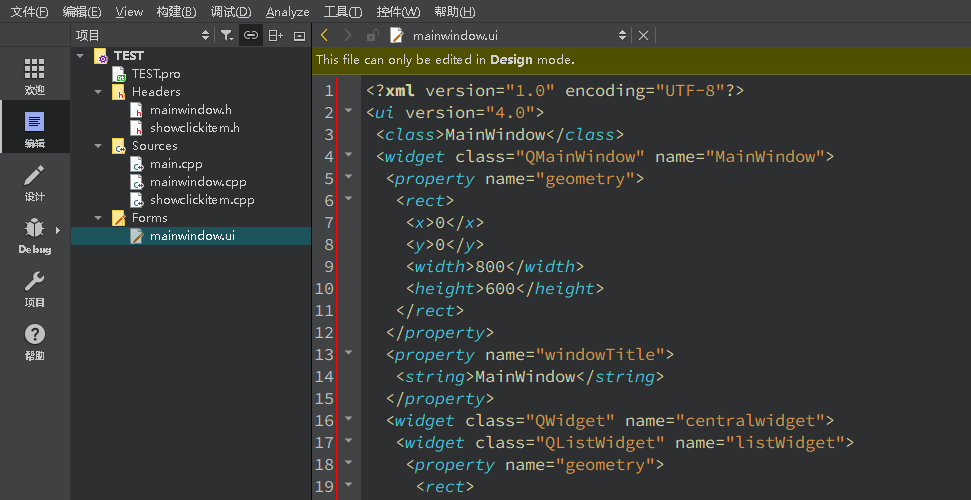Open the 控件(W) menu
Screen dimensions: 971x500
(398, 12)
